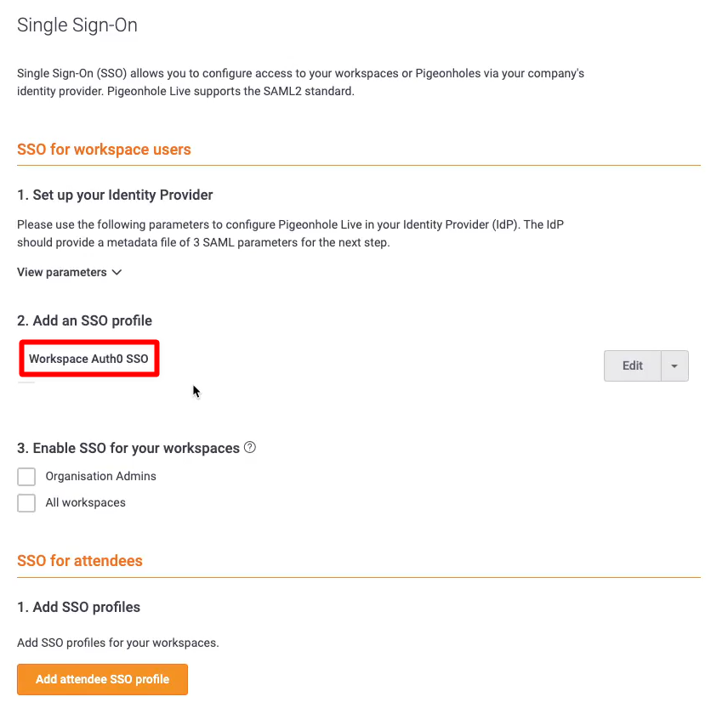This screenshot has height=708, width=728.
Task: Click the Add SSO profiles for your workspaces text
Action: click(117, 643)
